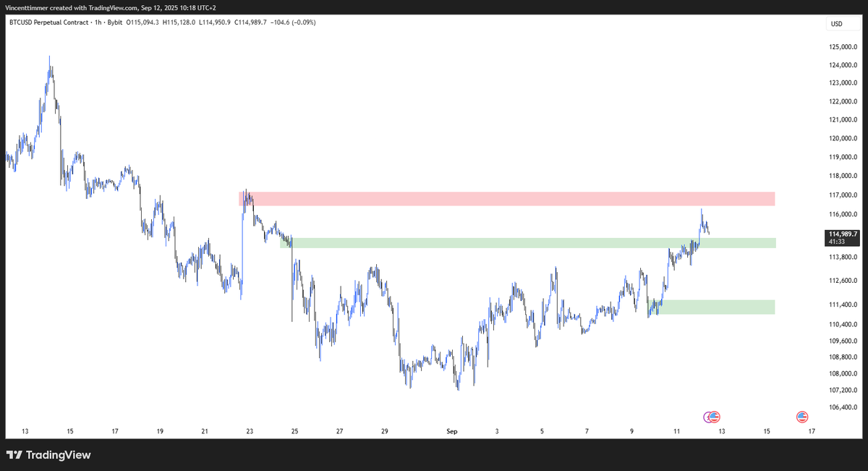
Task: Click the 108,000.0 price axis label
Action: point(844,374)
